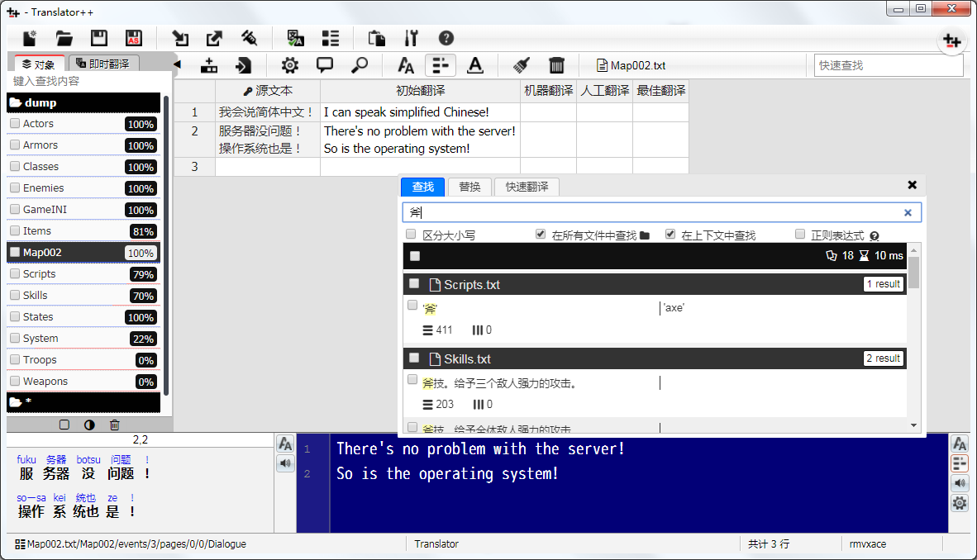Save the project with the floppy disk icon
977x560 pixels.
(x=99, y=39)
